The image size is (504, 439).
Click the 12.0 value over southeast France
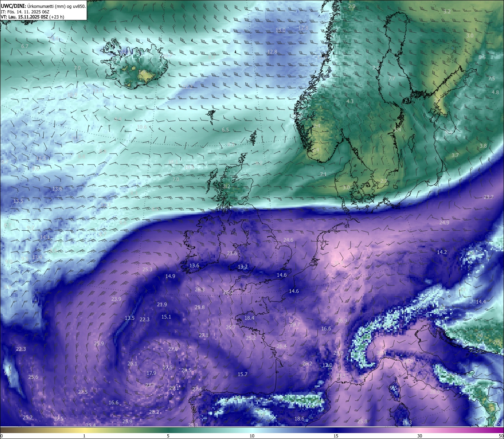point(328,365)
